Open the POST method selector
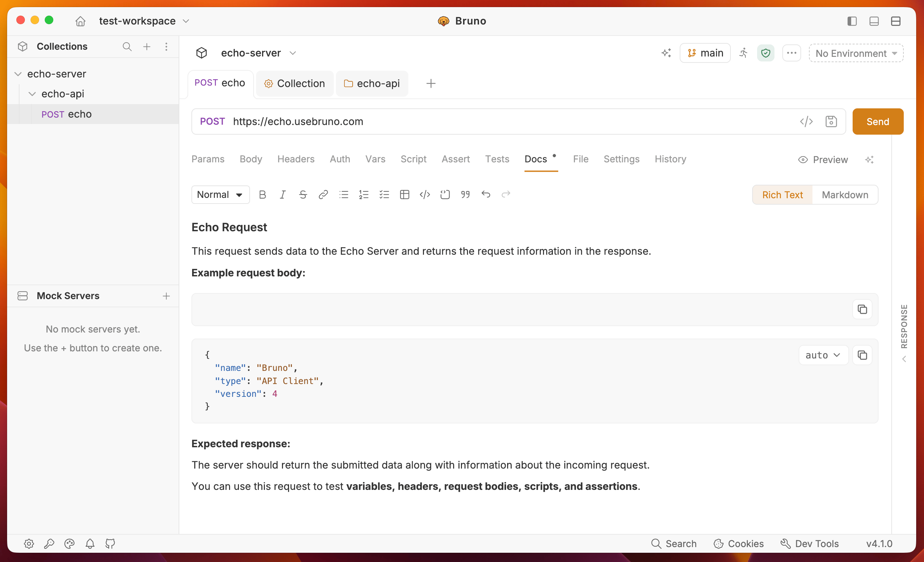The width and height of the screenshot is (924, 562). [212, 121]
